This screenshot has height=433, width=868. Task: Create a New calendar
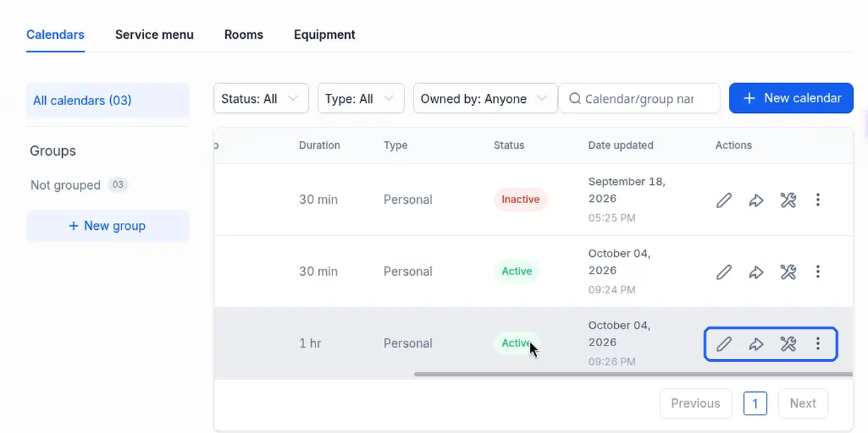click(791, 99)
